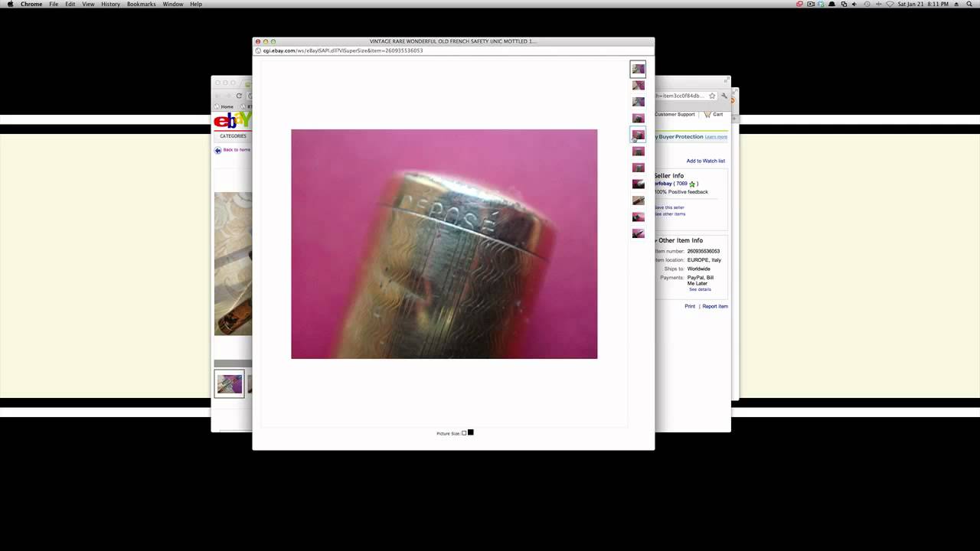Viewport: 980px width, 551px height.
Task: Select the second photo thumbnail in the popup strip
Action: coord(638,85)
